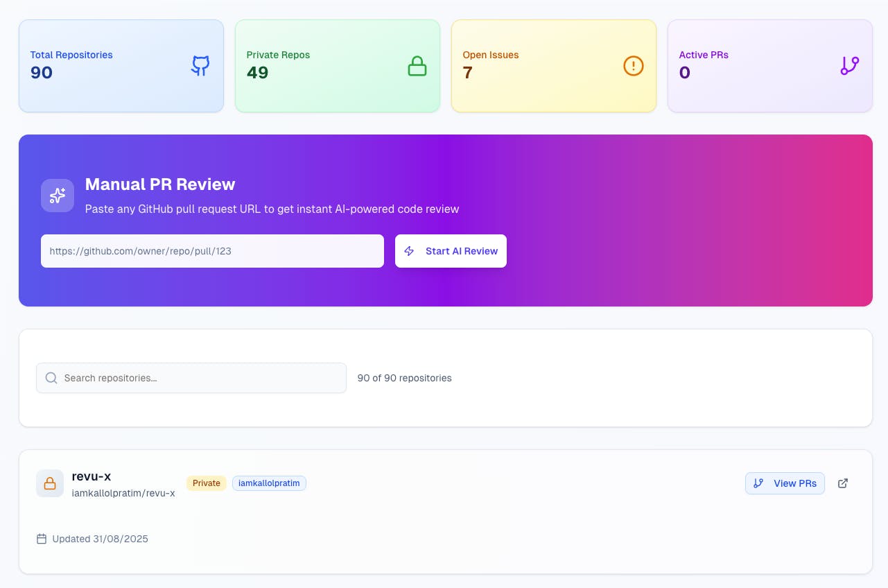Click the Private badge on revu-x
The width and height of the screenshot is (888, 588).
pos(207,483)
